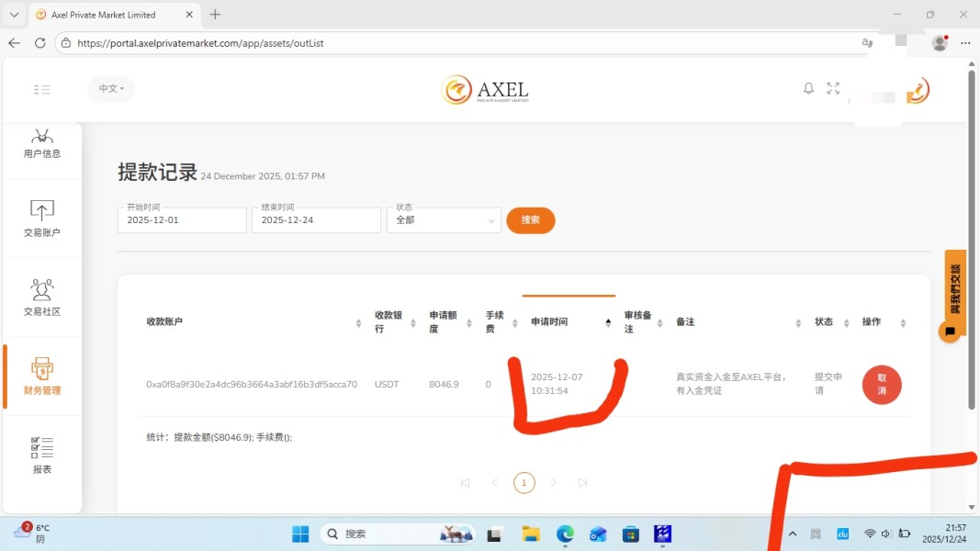Open the browser read aloud icon
The width and height of the screenshot is (980, 551).
click(867, 42)
